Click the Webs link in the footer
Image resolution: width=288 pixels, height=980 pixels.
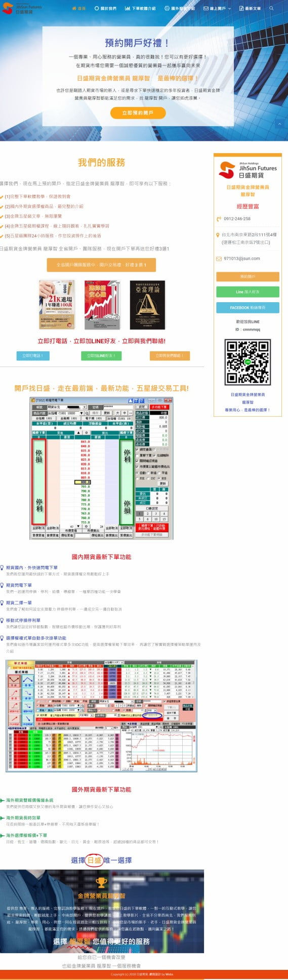coord(170,974)
